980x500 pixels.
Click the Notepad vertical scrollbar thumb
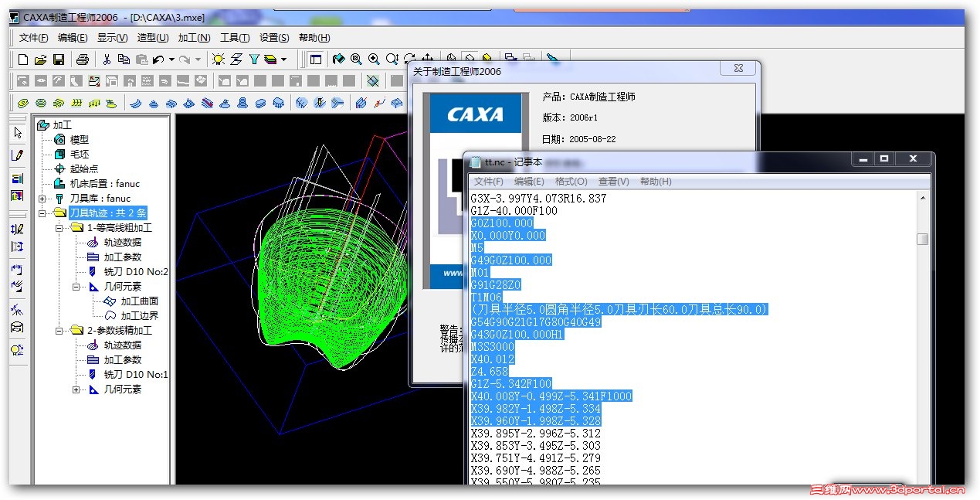[x=923, y=239]
